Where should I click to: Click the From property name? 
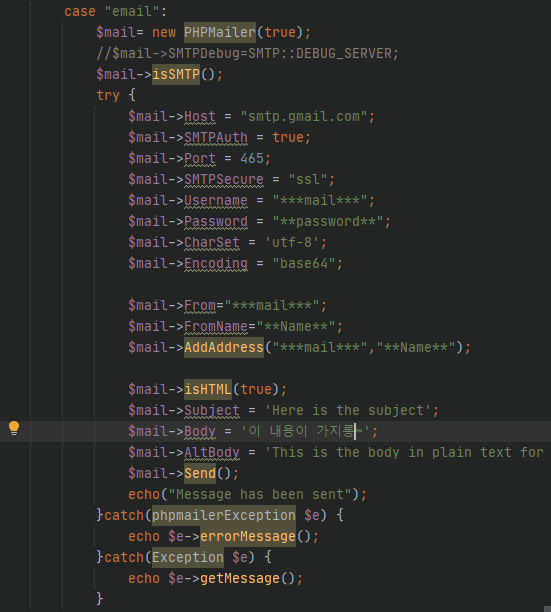[x=199, y=305]
